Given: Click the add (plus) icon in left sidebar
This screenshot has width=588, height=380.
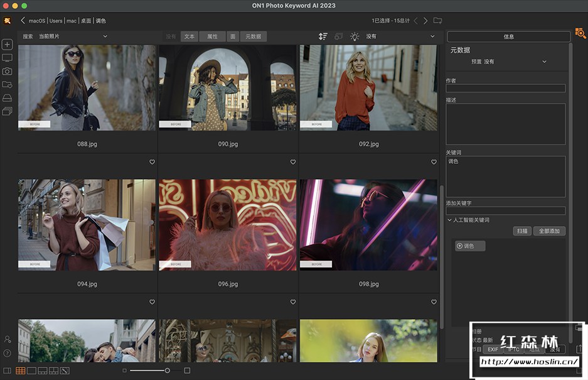Looking at the screenshot, I should (x=8, y=45).
